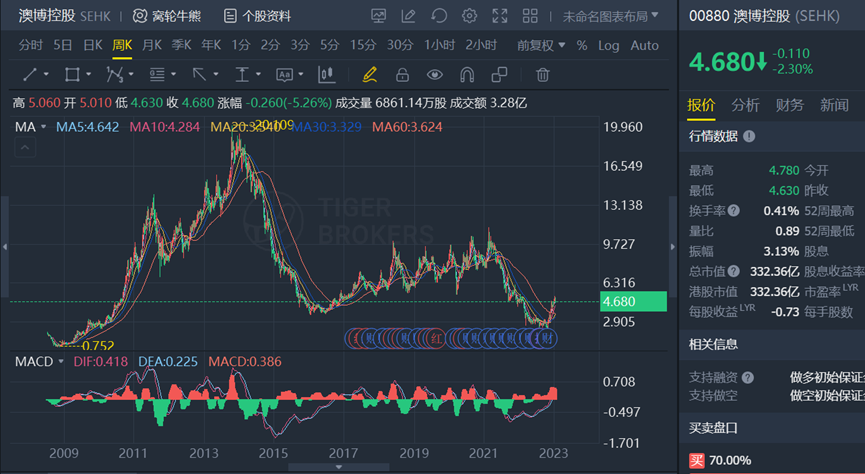Switch to 年K yearly candlestick tab

(211, 45)
